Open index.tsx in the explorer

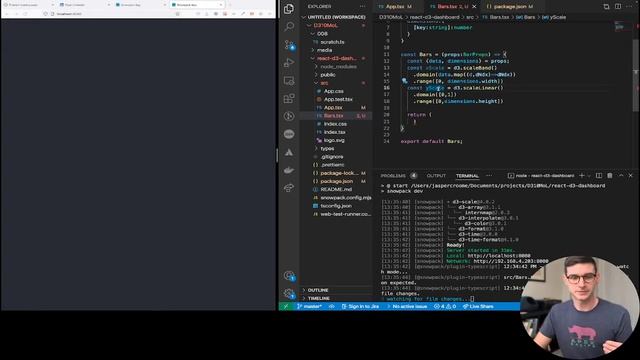[x=336, y=132]
